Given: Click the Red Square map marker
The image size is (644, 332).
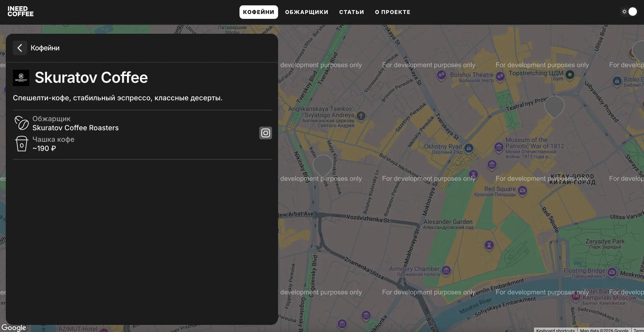Looking at the screenshot, I should tap(522, 190).
